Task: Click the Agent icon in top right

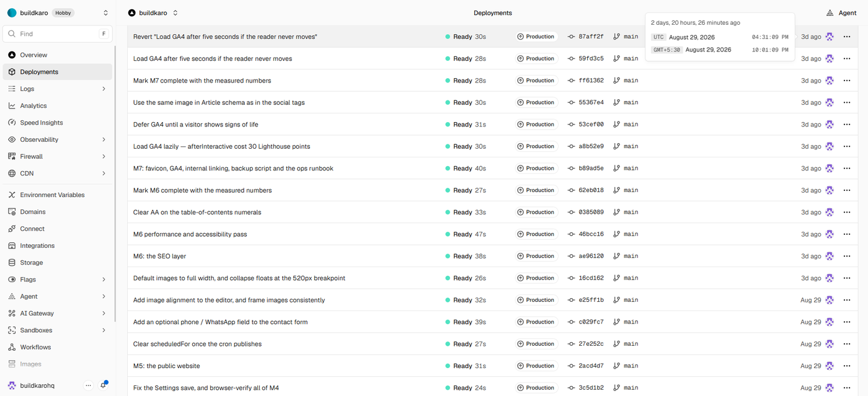Action: coord(830,13)
